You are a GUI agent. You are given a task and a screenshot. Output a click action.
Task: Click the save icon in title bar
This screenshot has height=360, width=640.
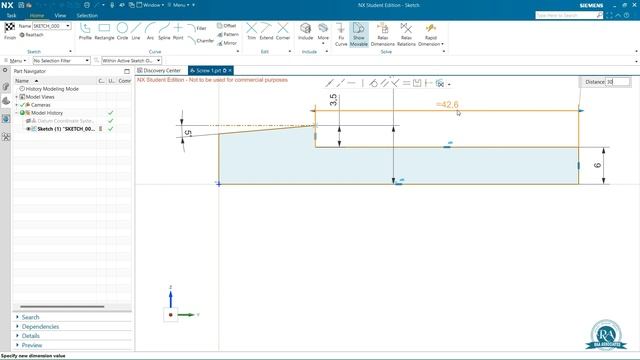(x=21, y=5)
